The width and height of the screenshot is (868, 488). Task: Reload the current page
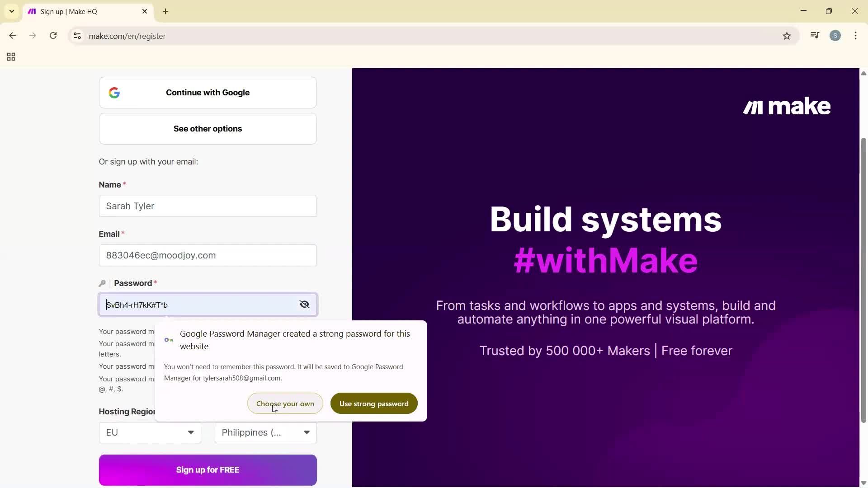coord(53,36)
